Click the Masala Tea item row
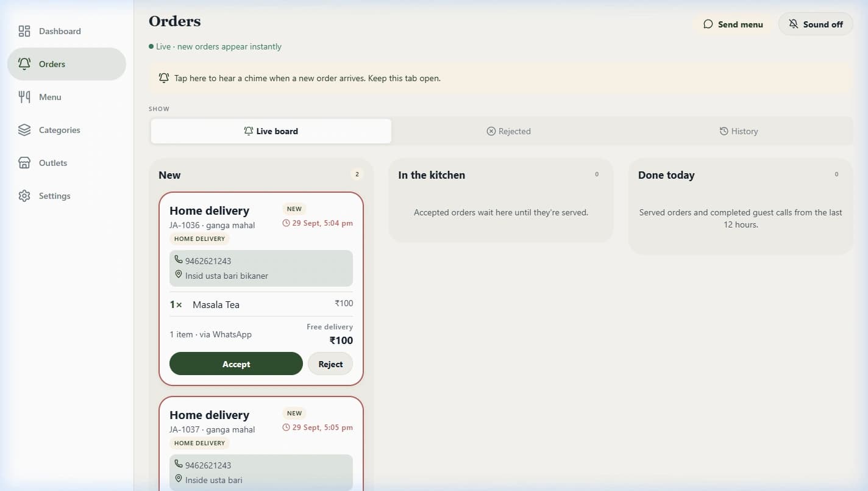Viewport: 868px width, 491px height. pos(261,304)
